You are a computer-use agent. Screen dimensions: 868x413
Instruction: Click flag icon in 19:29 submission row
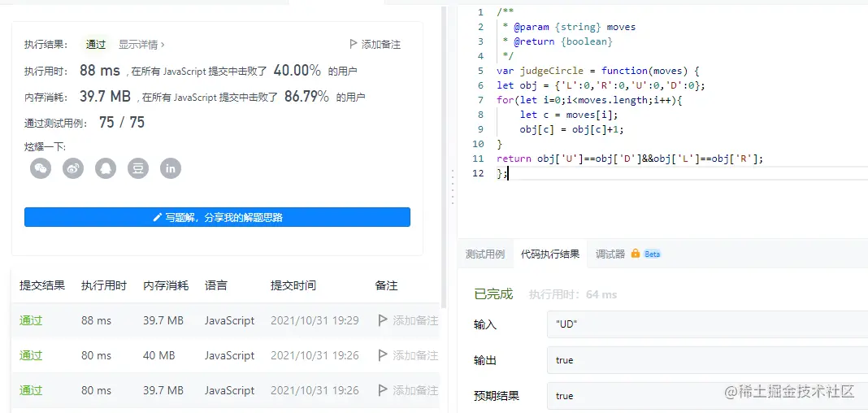point(382,320)
